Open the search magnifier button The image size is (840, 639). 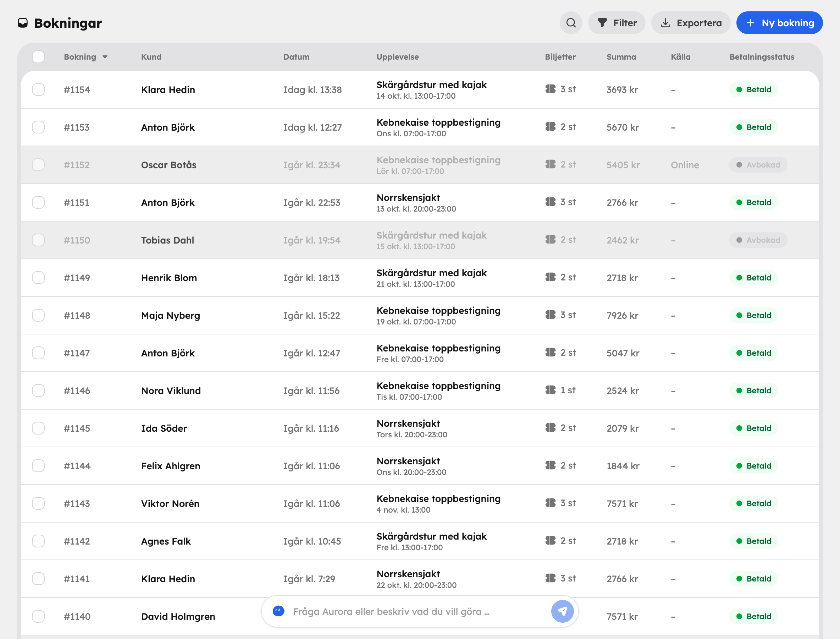coord(570,23)
